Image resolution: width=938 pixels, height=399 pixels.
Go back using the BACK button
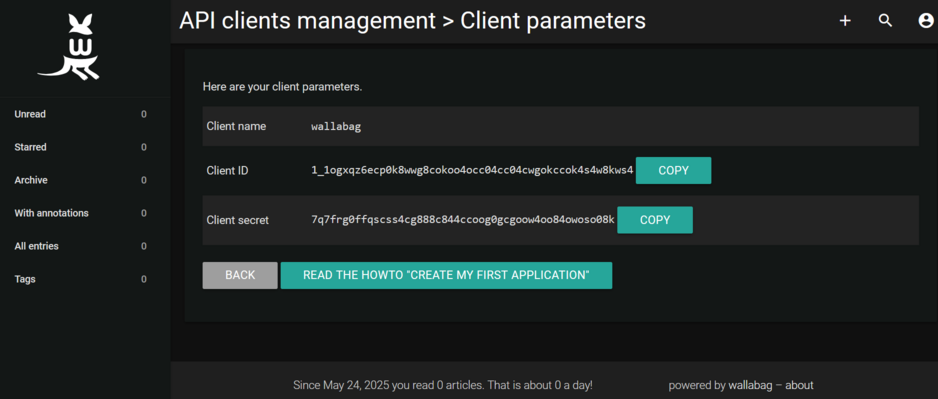coord(240,275)
